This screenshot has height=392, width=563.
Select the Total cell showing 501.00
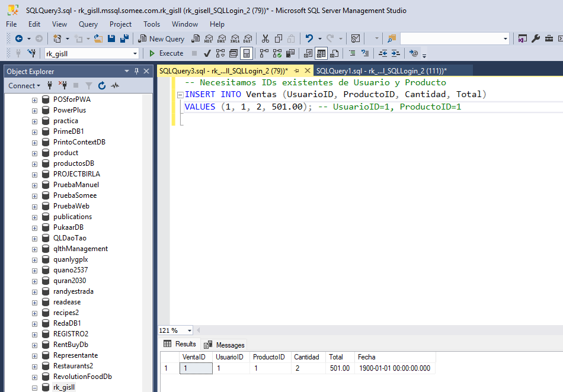tap(340, 368)
